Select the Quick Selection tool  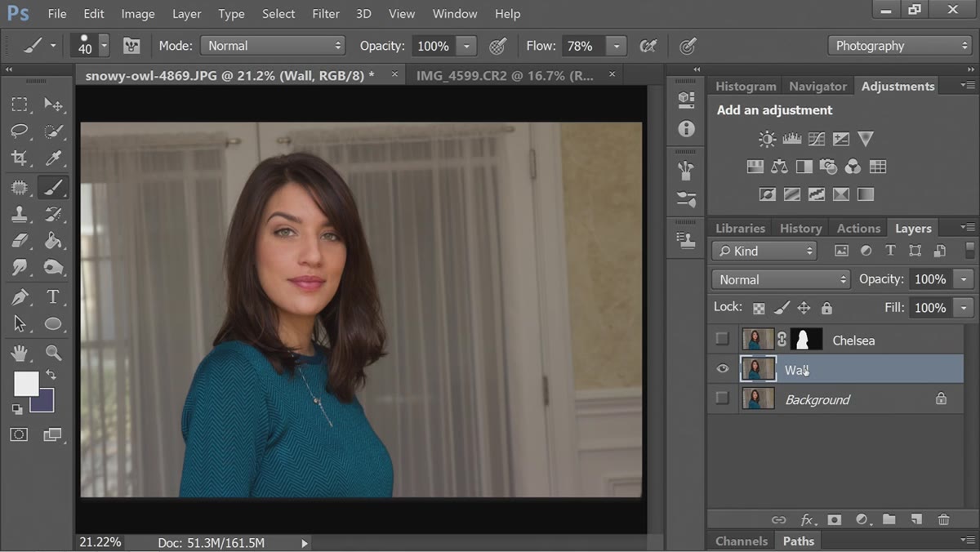click(53, 131)
